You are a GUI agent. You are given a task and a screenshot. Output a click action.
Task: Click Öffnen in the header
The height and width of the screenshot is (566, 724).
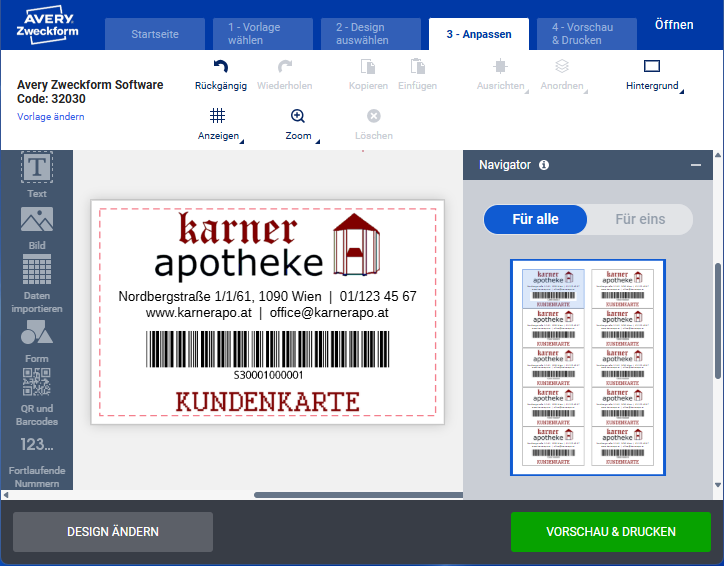[x=674, y=25]
